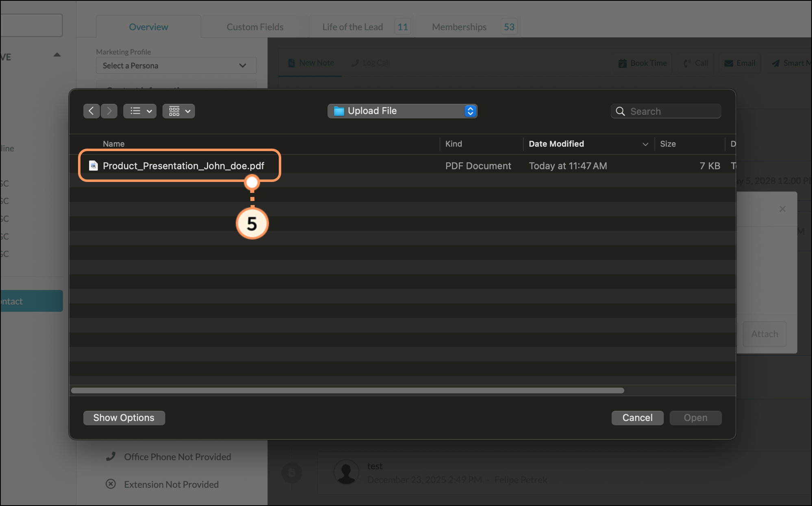Open the list view options dropdown

pyautogui.click(x=140, y=111)
